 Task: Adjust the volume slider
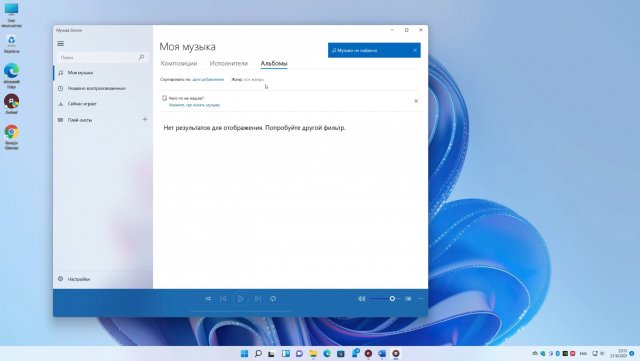[384, 299]
